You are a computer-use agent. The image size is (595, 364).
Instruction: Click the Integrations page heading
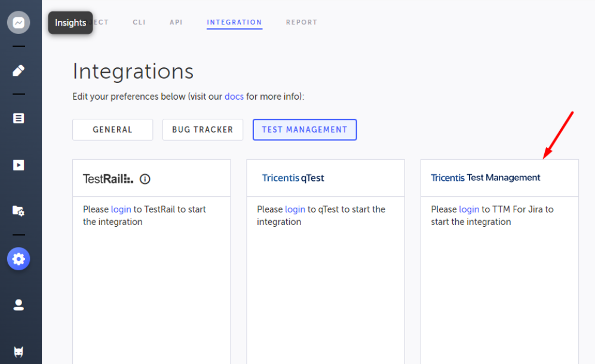pos(133,71)
